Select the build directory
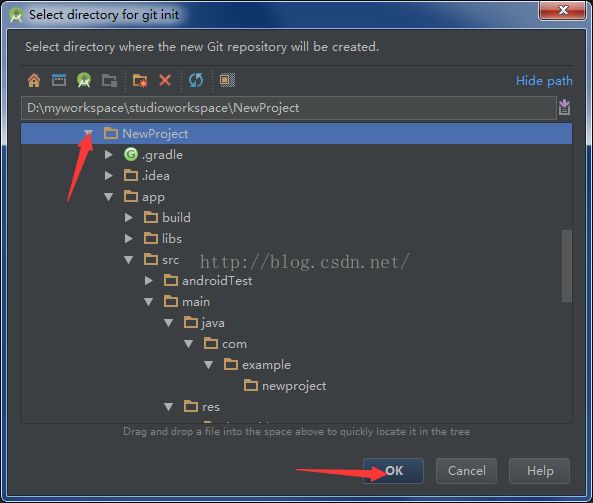Viewport: 593px width, 503px height. [176, 218]
